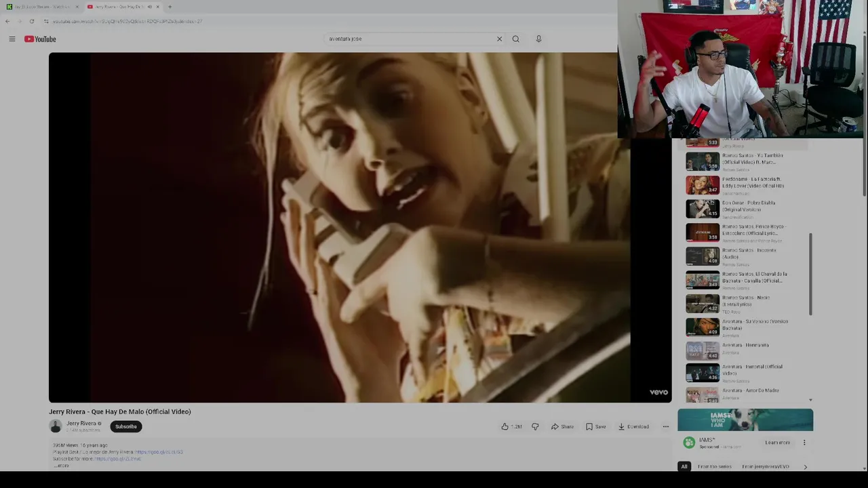Screen dimensions: 868x488
Task: Start voice search with microphone icon
Action: (538, 39)
